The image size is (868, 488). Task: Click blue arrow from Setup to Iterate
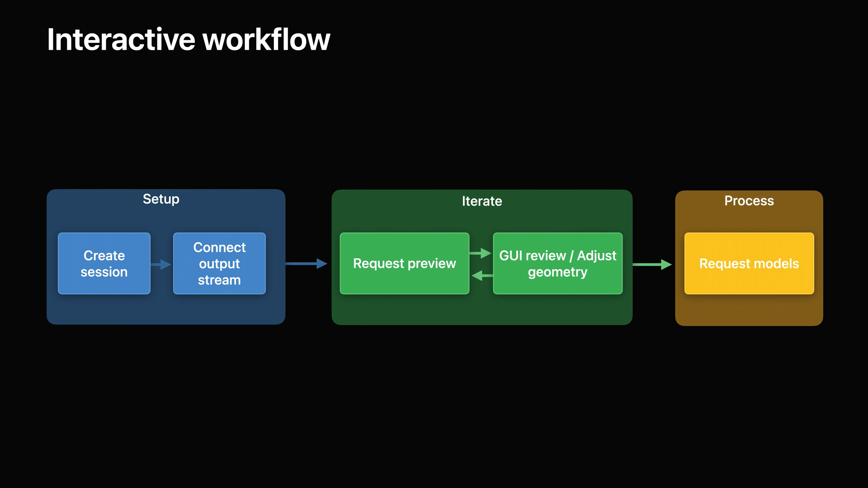[307, 263]
